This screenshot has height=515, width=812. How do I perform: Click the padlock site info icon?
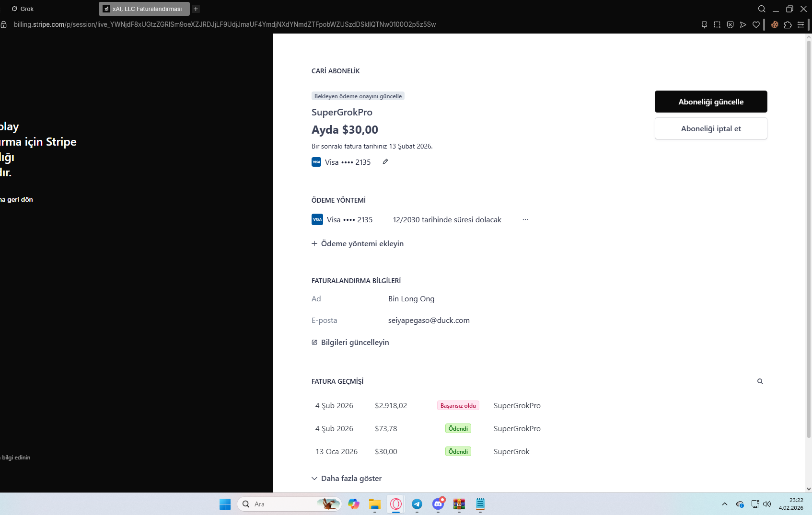[x=4, y=24]
